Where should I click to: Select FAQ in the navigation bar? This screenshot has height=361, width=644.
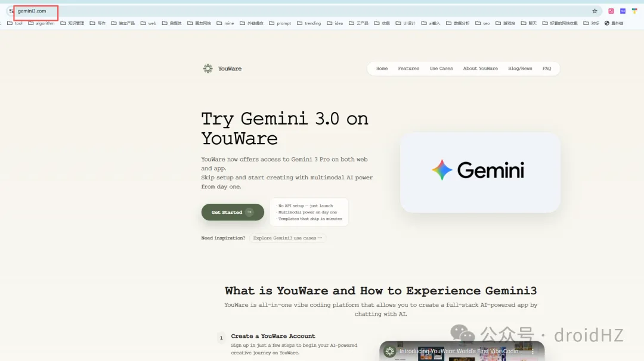click(547, 69)
